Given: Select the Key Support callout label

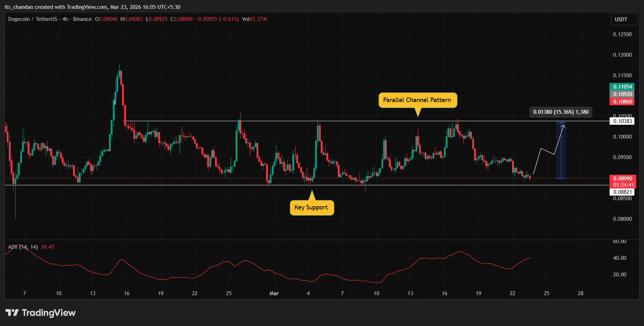Looking at the screenshot, I should click(312, 208).
